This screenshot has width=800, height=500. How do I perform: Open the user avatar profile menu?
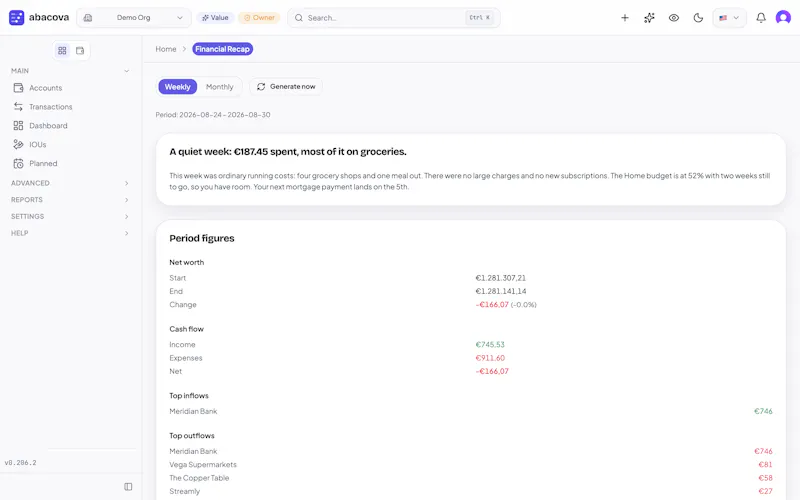click(x=783, y=18)
